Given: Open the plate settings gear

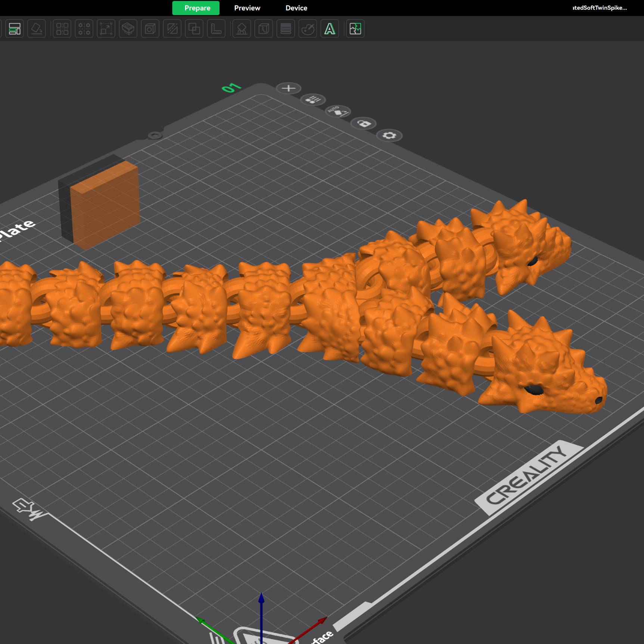Looking at the screenshot, I should 390,136.
